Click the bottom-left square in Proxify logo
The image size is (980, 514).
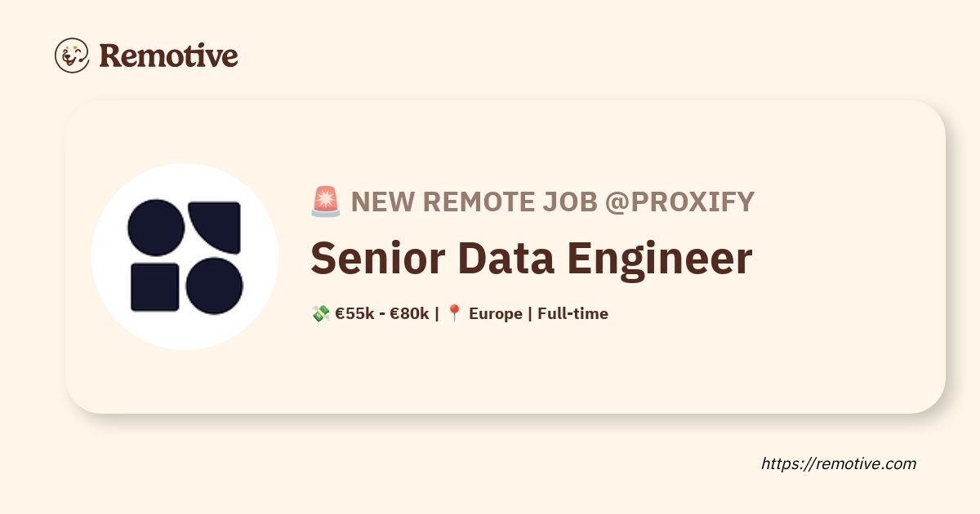pos(155,287)
